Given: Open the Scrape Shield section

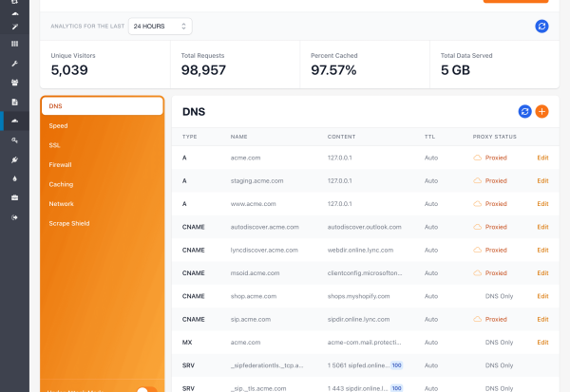Looking at the screenshot, I should point(69,223).
